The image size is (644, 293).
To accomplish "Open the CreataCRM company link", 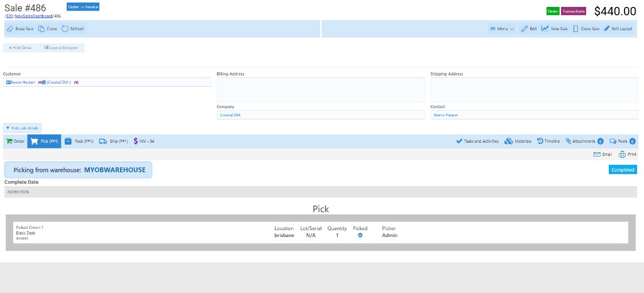I will tap(230, 115).
